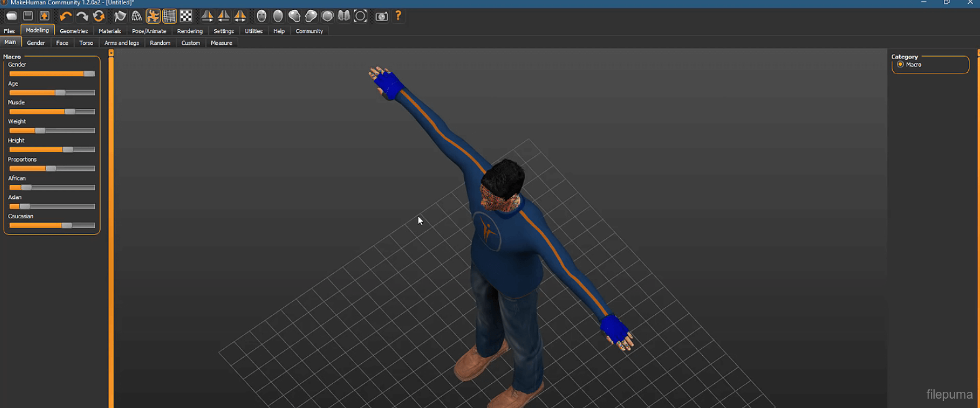Toggle the grid display icon

169,16
